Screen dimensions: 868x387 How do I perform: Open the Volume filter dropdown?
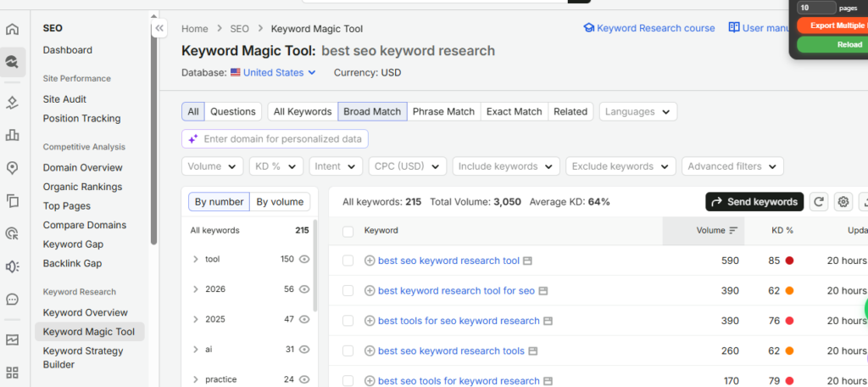(213, 166)
